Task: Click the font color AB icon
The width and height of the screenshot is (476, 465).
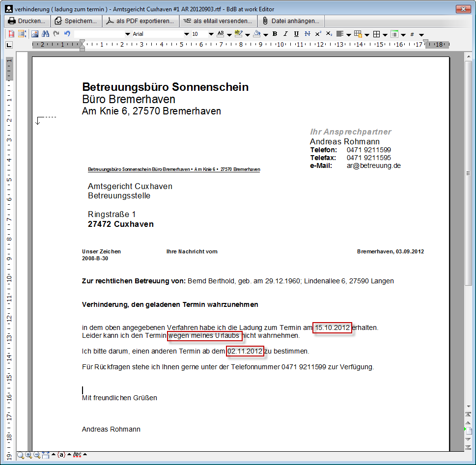Action: (221, 34)
